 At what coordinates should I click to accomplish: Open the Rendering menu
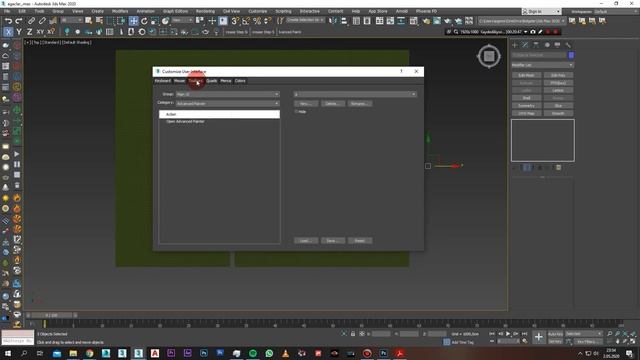(205, 11)
